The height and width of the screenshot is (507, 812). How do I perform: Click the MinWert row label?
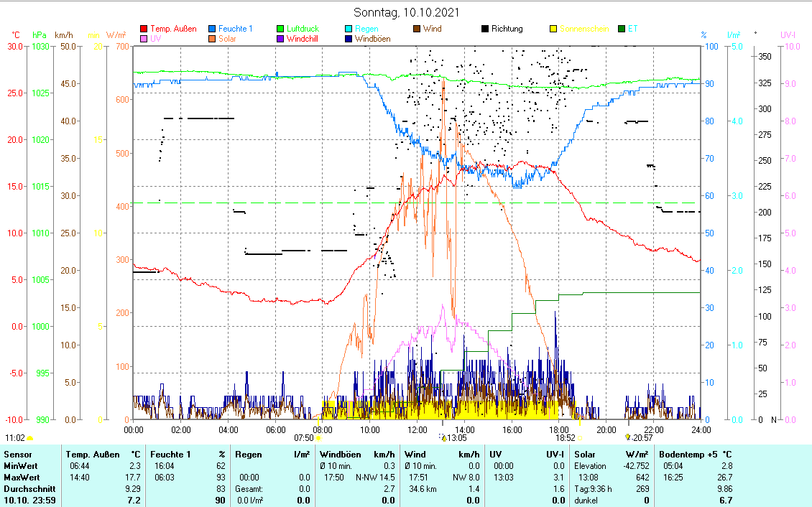coord(21,466)
